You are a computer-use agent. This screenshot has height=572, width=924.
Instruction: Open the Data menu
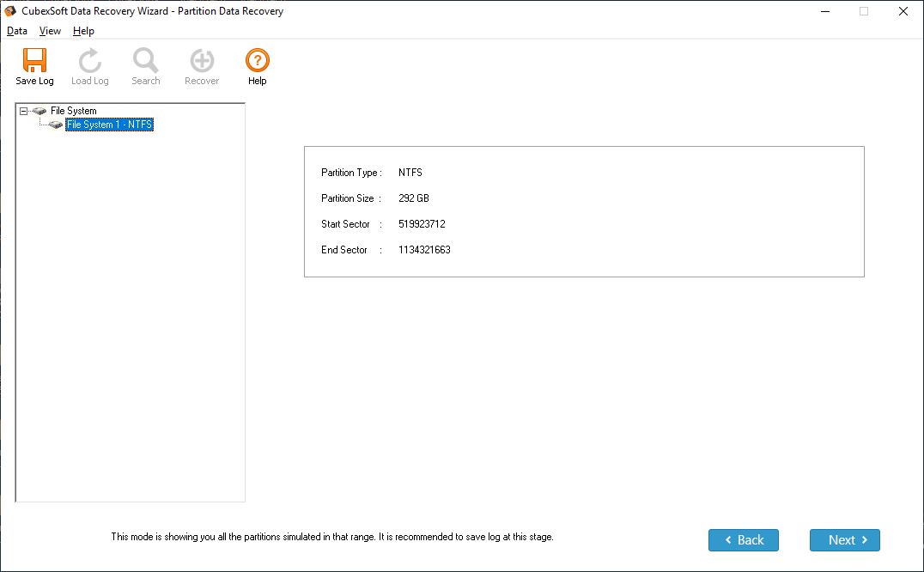point(17,31)
